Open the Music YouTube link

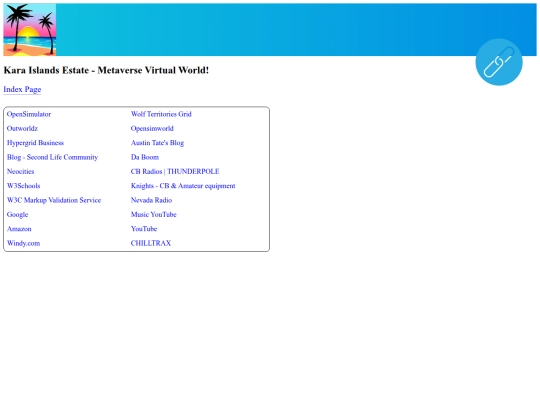(x=154, y=214)
